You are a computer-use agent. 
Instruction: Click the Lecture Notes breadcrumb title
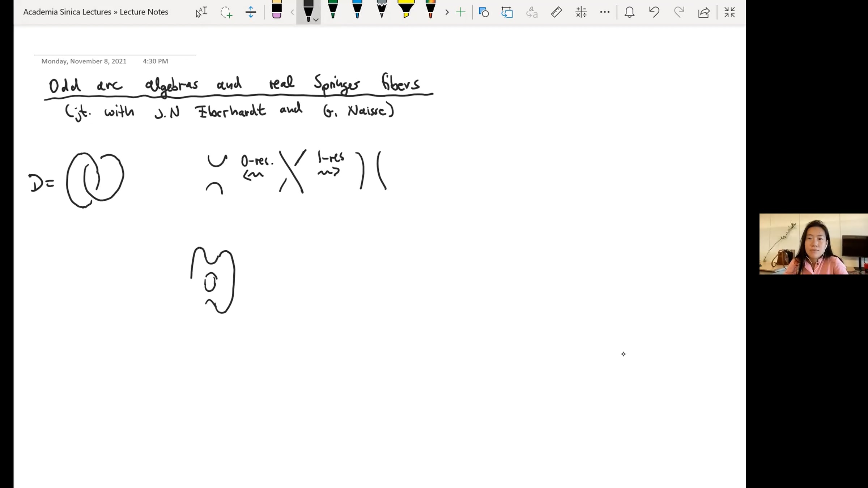pyautogui.click(x=144, y=12)
